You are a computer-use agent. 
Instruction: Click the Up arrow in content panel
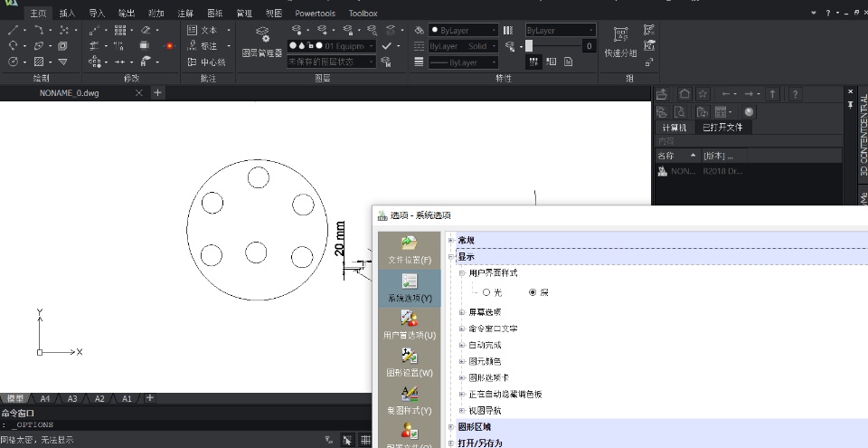773,94
